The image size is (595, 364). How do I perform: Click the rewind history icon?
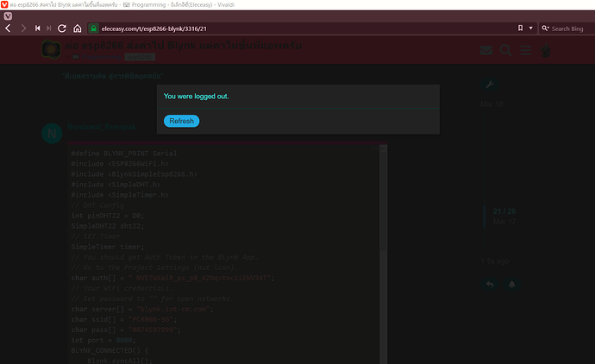click(x=38, y=28)
